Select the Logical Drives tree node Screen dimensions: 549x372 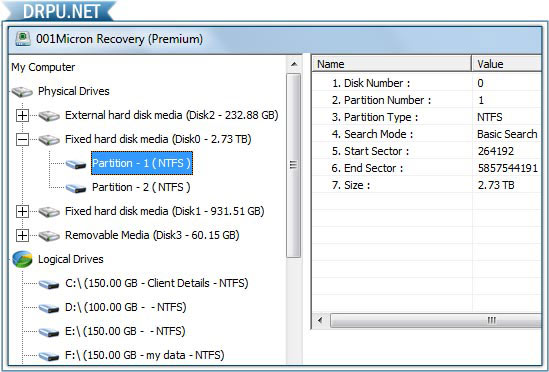(71, 259)
